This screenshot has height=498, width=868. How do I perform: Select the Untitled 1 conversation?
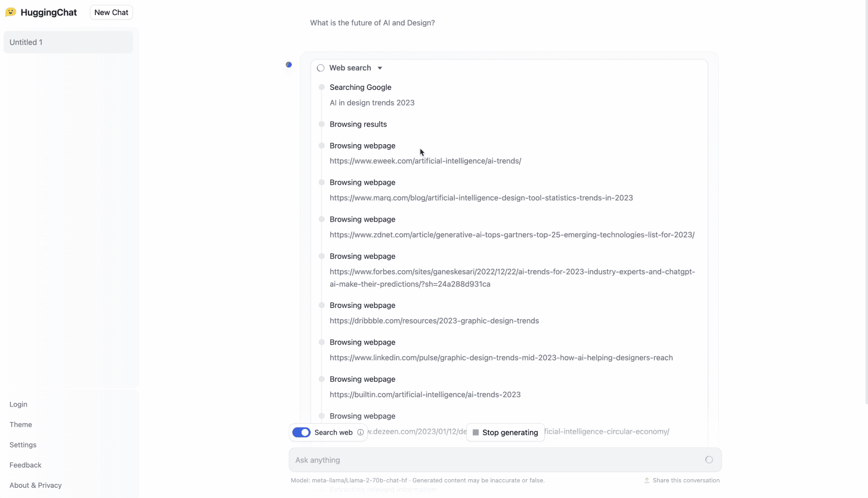(68, 42)
